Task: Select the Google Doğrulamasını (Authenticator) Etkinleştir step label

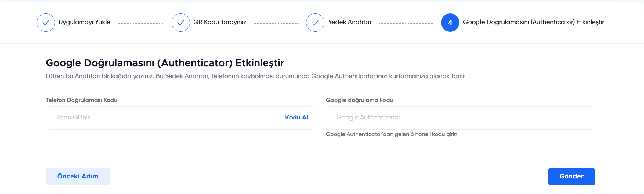Action: click(x=534, y=22)
